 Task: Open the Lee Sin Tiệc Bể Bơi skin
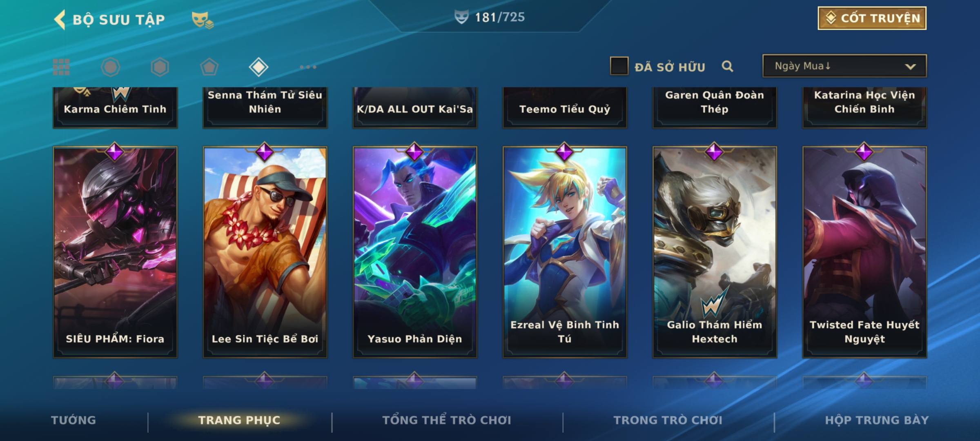pyautogui.click(x=265, y=252)
